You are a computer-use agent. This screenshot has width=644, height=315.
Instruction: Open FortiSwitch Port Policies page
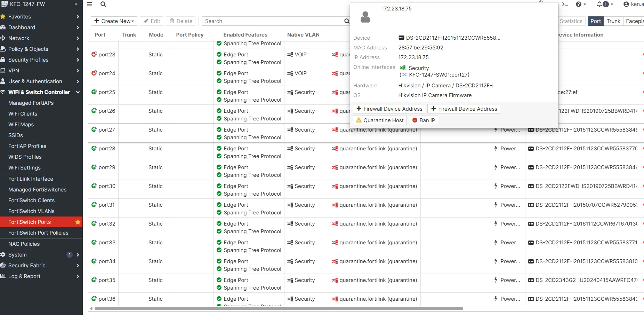[x=38, y=233]
